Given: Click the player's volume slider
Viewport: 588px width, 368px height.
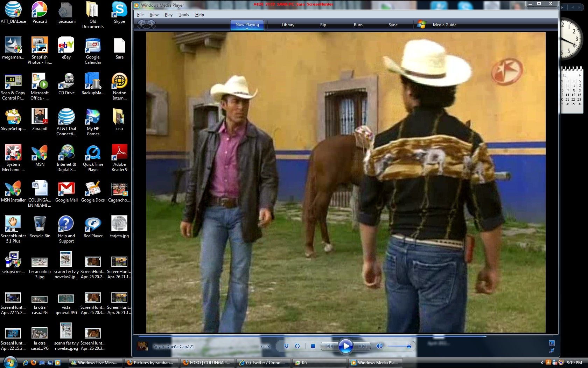Looking at the screenshot, I should click(399, 346).
